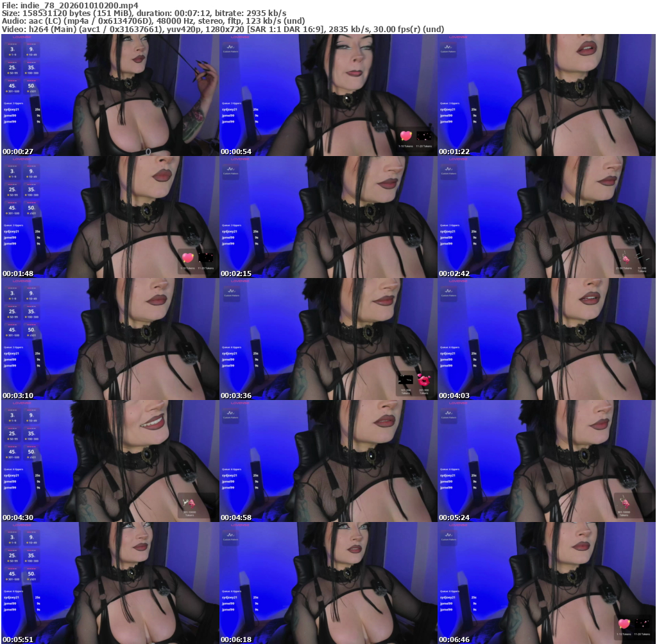This screenshot has width=657, height=644.
Task: Click the "50" level tile in 00:00:27 frame
Action: [31, 87]
